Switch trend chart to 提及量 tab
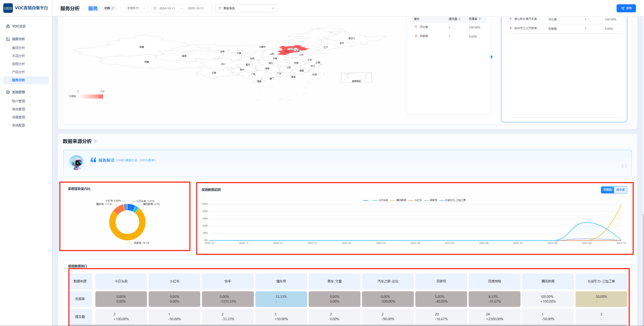Image resolution: width=644 pixels, height=326 pixels. [x=620, y=190]
